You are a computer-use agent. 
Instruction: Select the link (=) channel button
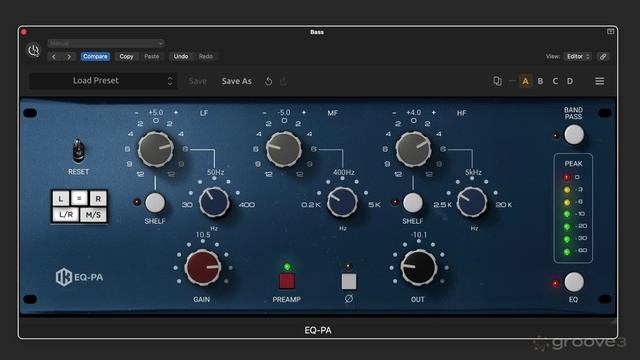click(79, 199)
